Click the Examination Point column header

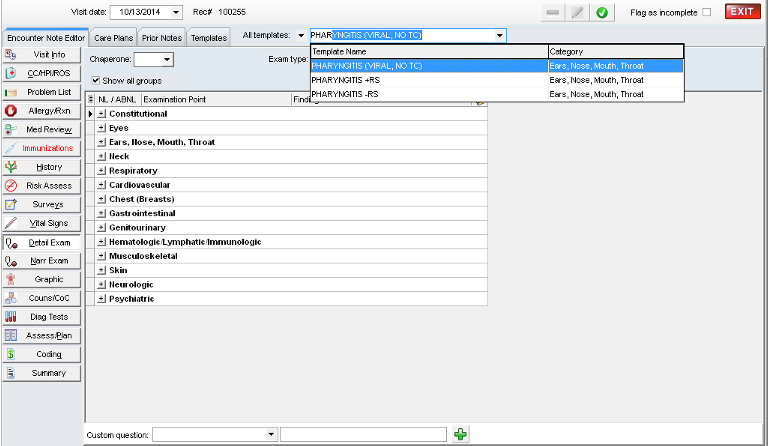pos(216,99)
